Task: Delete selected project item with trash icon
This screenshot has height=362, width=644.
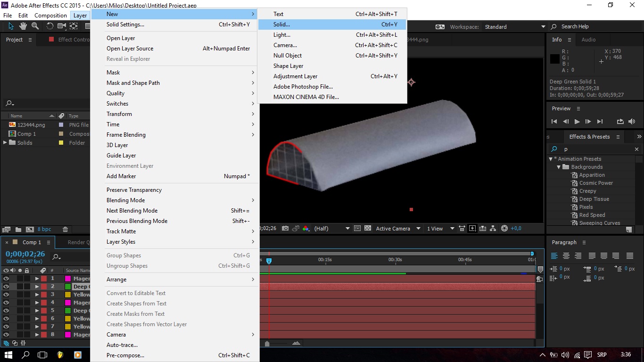Action: coord(65,230)
